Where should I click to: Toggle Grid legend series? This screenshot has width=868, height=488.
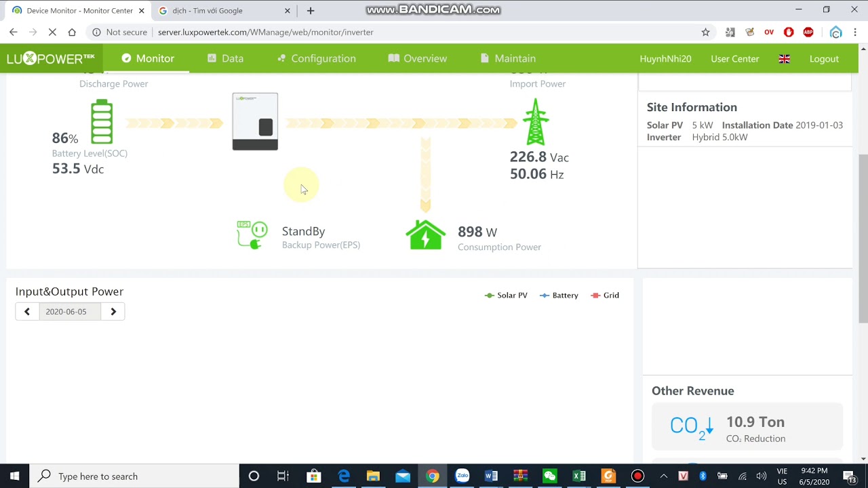[605, 296]
